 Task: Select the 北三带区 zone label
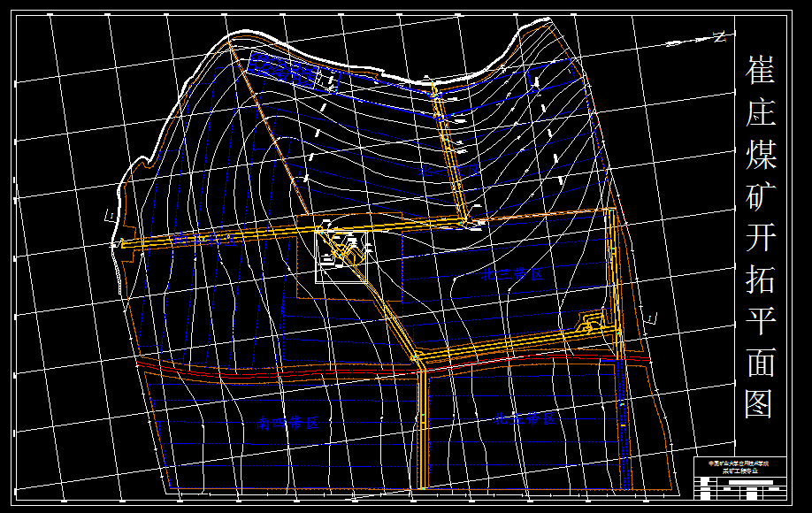point(513,274)
